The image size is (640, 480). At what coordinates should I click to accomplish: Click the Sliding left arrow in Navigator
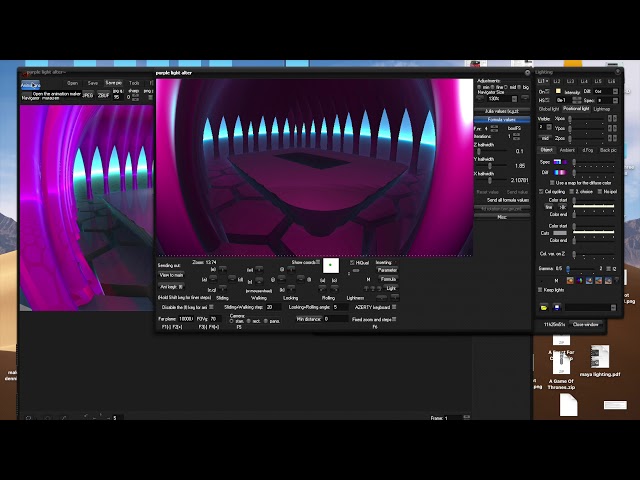pyautogui.click(x=213, y=279)
